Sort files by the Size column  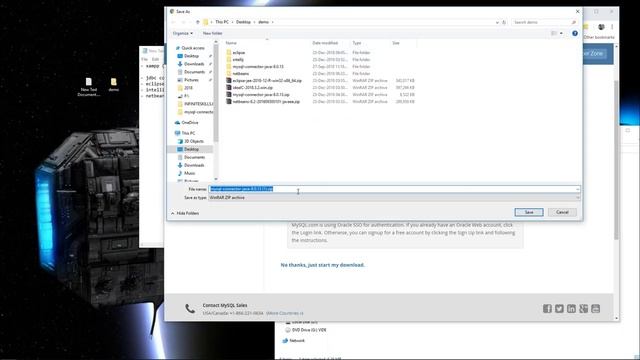coord(396,43)
